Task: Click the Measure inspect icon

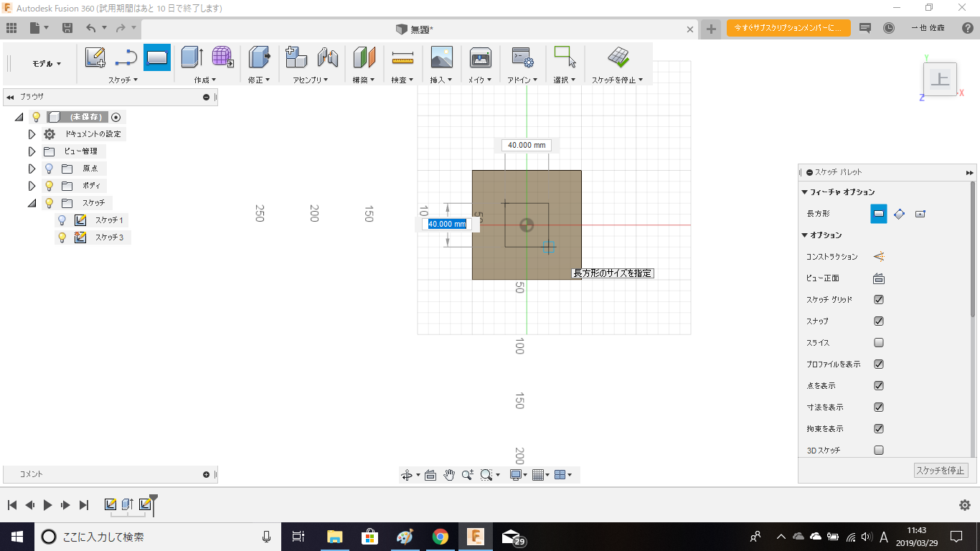Action: pyautogui.click(x=402, y=57)
